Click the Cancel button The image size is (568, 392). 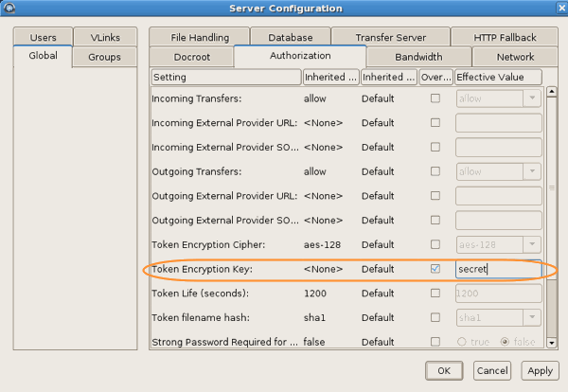click(491, 371)
